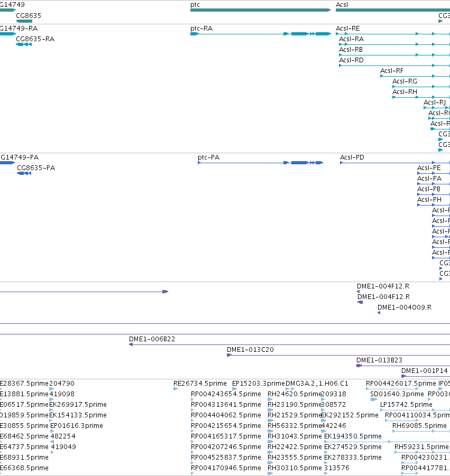Select EST RH30310.5prime
Viewport: 450px width, 476px height.
pyautogui.click(x=295, y=468)
